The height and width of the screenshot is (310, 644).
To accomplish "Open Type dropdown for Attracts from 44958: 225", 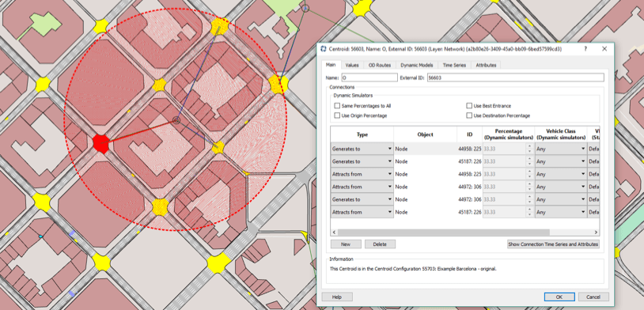I will tap(362, 174).
